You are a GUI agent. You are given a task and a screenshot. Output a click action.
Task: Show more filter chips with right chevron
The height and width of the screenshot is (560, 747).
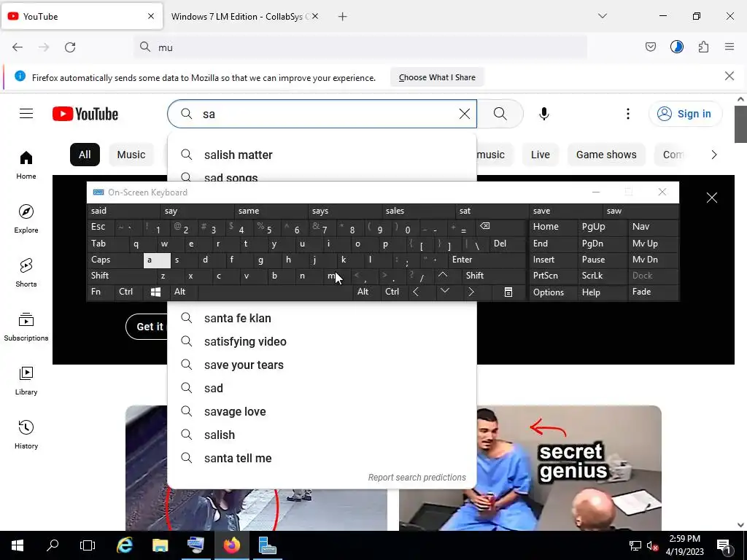point(713,155)
